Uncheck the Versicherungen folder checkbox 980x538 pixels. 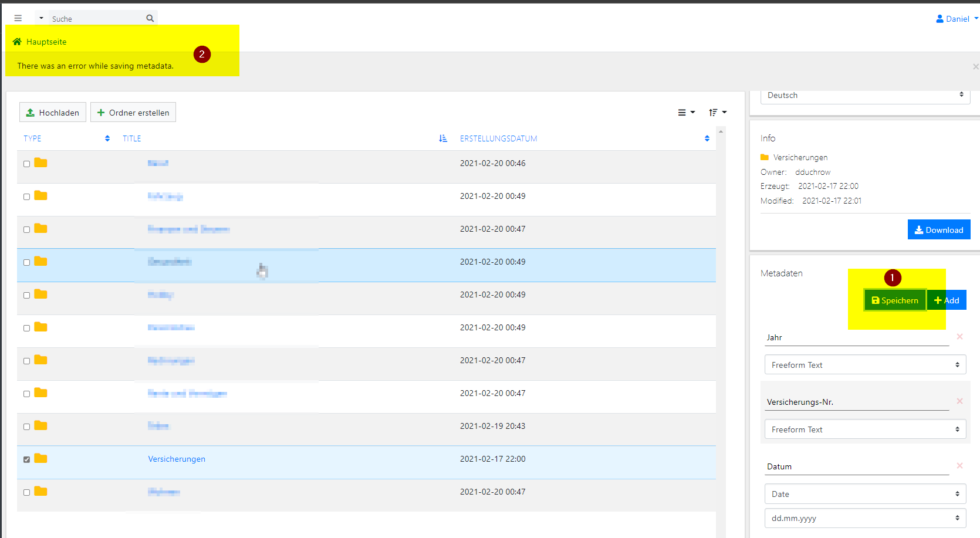point(26,459)
